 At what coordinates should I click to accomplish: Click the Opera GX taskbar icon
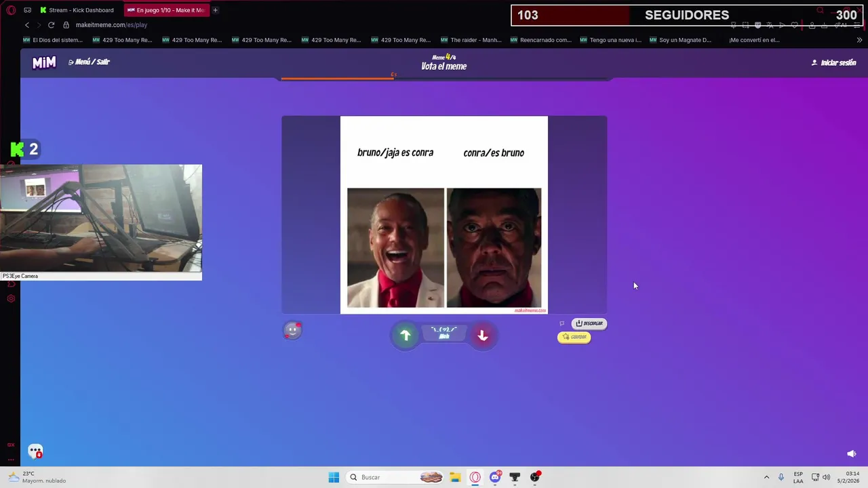(475, 477)
